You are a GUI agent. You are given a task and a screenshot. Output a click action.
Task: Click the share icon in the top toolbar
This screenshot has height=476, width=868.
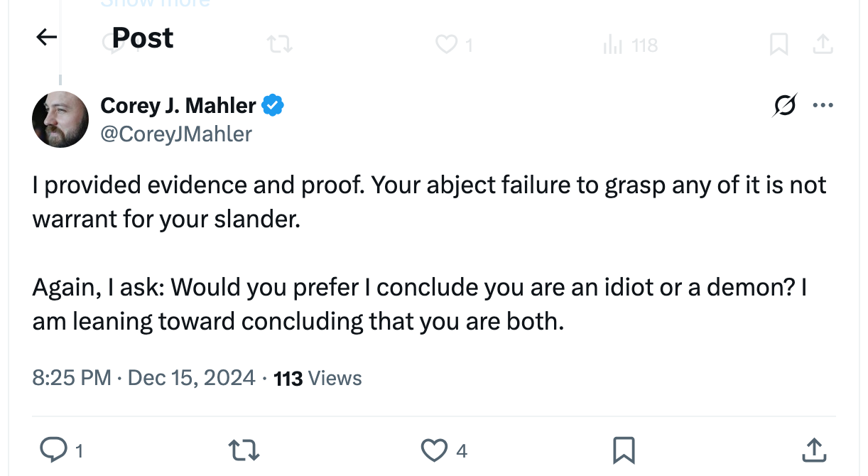[x=823, y=44]
